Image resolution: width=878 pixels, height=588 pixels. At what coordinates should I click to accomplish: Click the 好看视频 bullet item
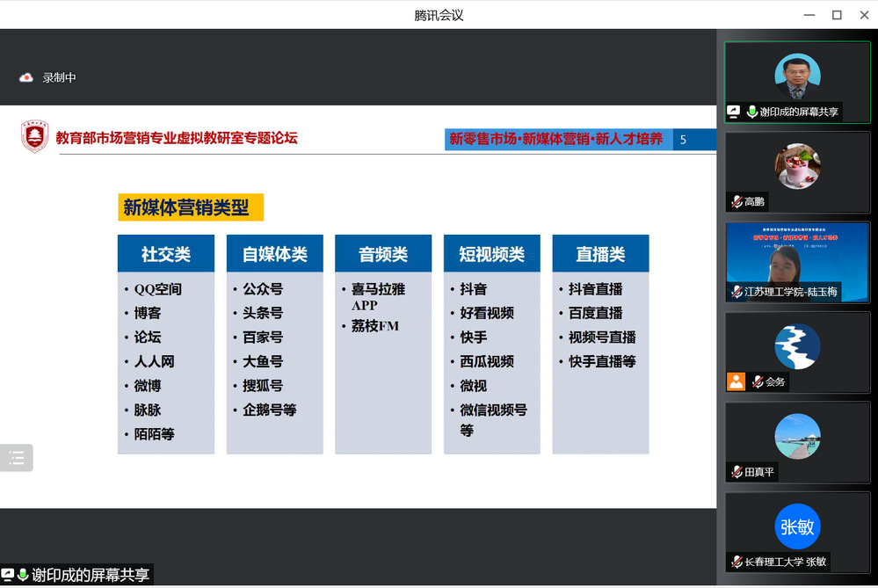coord(487,313)
